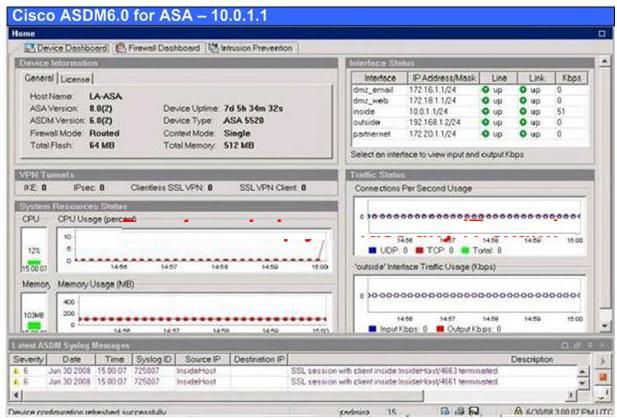Click the syslog panel pin icon
Screen dimensions: 617x419
[590, 345]
